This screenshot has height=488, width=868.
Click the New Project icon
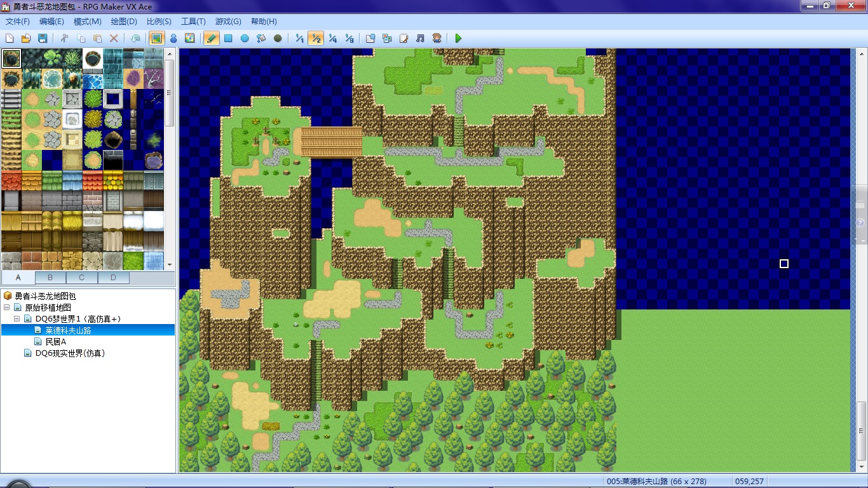pos(10,38)
